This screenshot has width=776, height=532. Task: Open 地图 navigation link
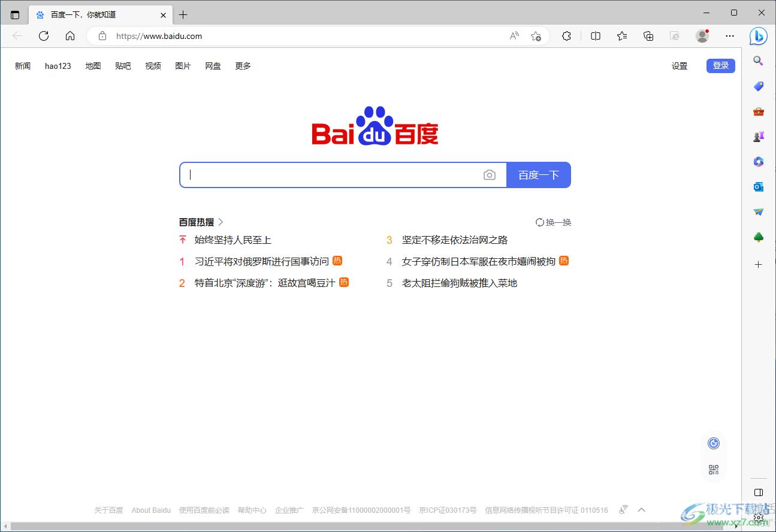click(x=93, y=66)
